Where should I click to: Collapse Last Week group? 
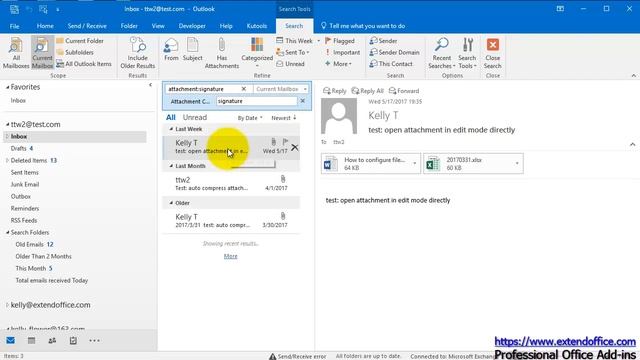point(171,129)
